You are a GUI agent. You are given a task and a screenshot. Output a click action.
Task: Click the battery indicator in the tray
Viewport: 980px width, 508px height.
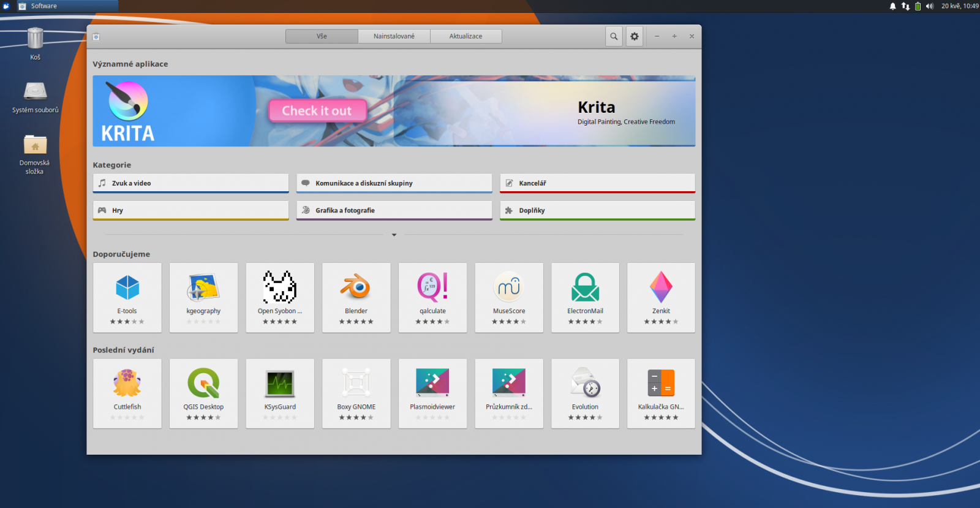918,6
